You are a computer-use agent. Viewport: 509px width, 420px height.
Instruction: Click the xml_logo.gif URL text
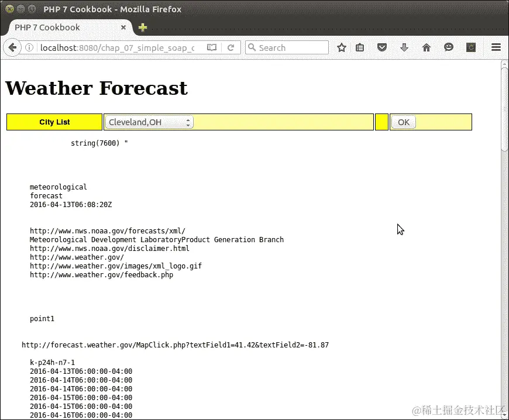coord(116,266)
